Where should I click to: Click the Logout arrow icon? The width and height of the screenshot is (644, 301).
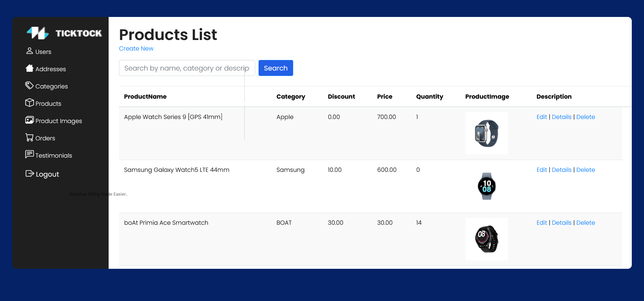[30, 174]
